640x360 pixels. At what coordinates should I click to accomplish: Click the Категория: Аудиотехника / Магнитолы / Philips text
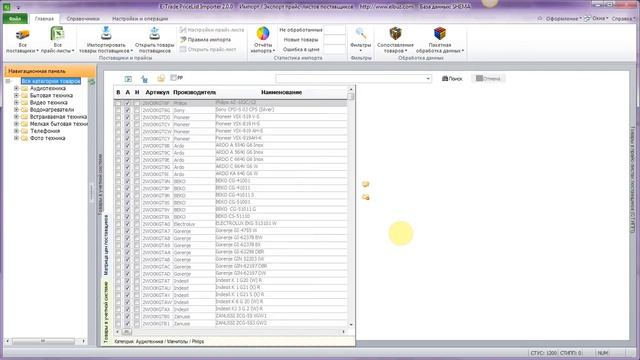(159, 342)
